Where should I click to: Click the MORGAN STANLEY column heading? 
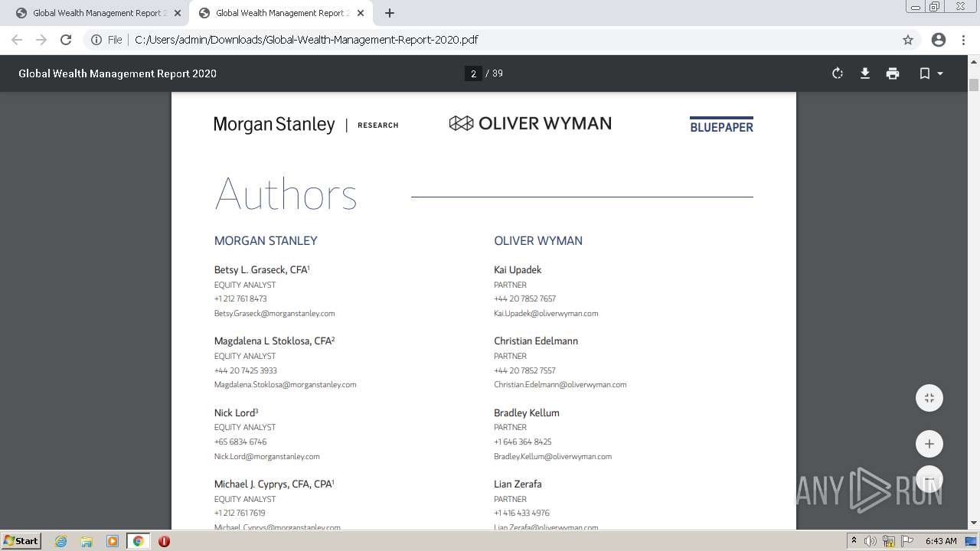[266, 240]
